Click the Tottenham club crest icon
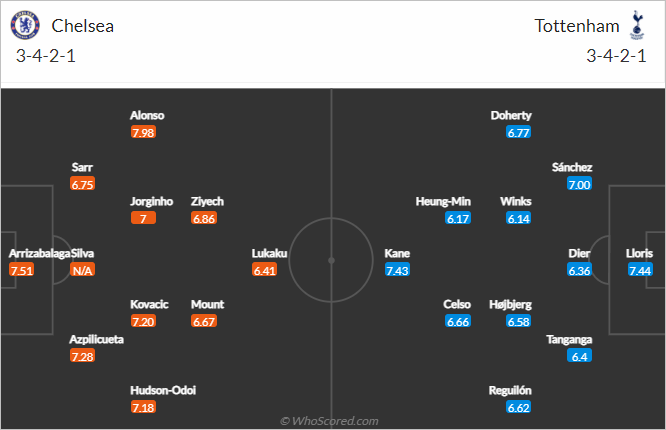This screenshot has height=430, width=666. [637, 25]
